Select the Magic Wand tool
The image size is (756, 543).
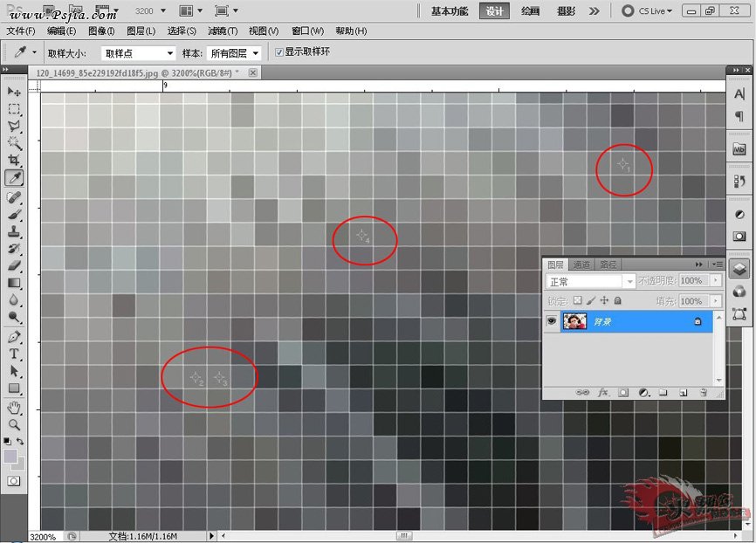14,143
